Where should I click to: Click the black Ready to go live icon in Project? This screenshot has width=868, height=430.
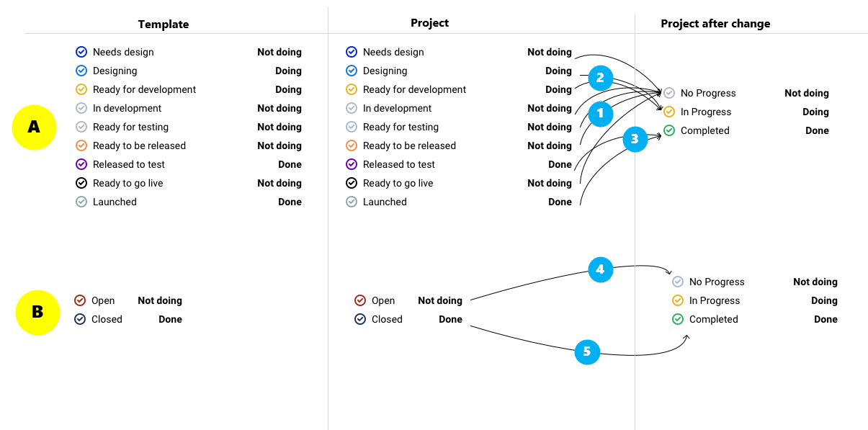point(352,183)
